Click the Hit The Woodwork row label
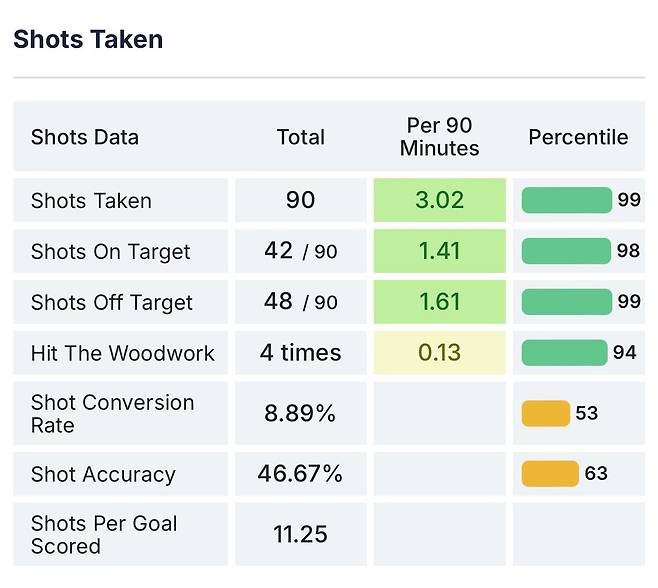Screen dimensions: 658x588 click(x=122, y=353)
